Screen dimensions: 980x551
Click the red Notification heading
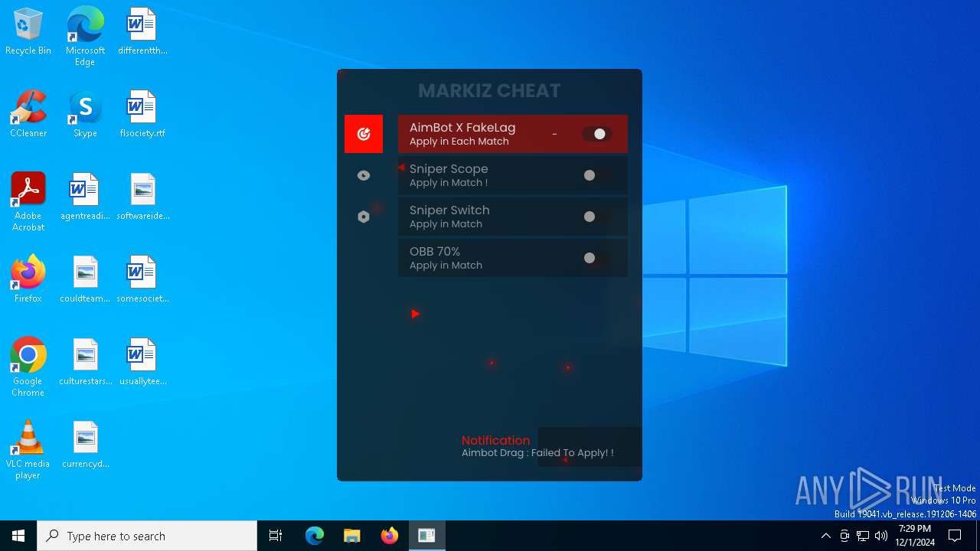495,440
